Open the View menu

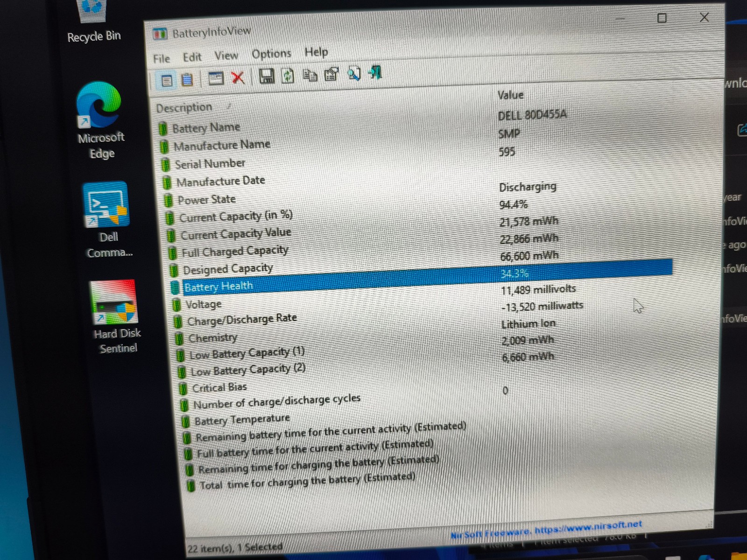(226, 56)
